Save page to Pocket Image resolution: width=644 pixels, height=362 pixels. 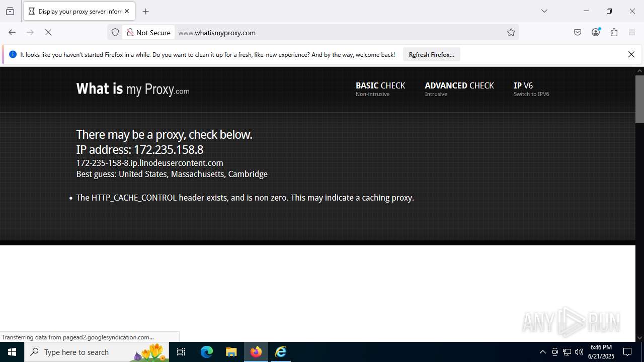tap(578, 32)
